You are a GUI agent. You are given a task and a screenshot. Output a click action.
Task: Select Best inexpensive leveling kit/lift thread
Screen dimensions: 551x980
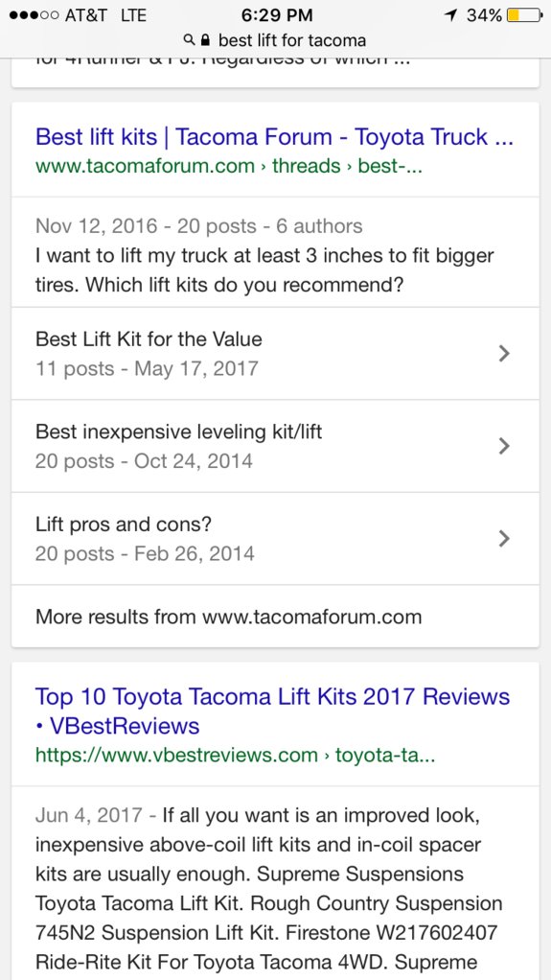click(275, 446)
